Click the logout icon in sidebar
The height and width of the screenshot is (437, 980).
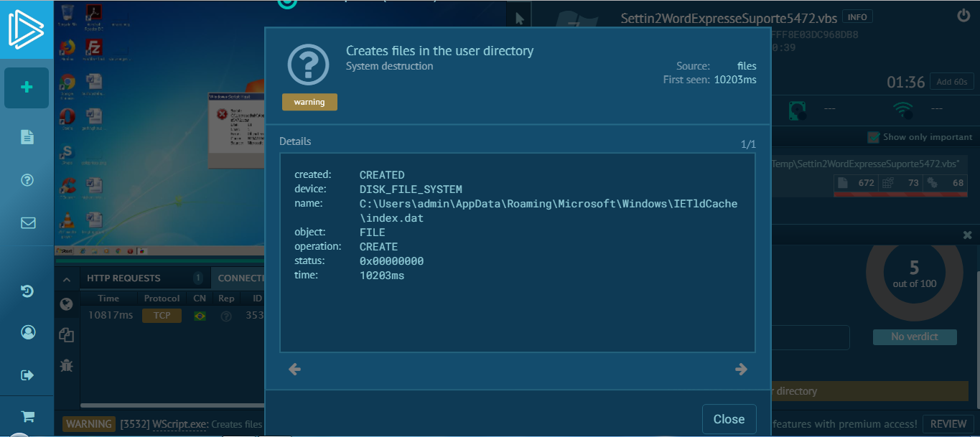(28, 375)
